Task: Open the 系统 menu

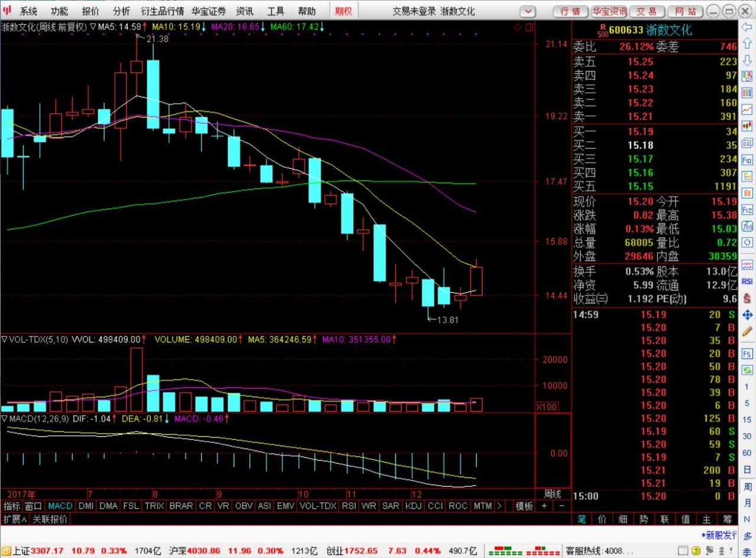Action: pyautogui.click(x=28, y=11)
